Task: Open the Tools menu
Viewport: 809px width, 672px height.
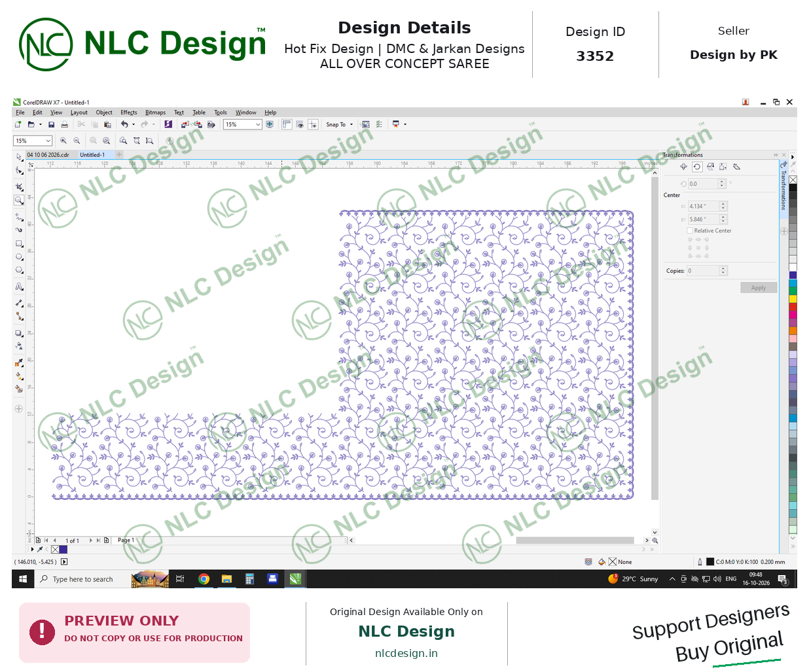Action: point(221,113)
